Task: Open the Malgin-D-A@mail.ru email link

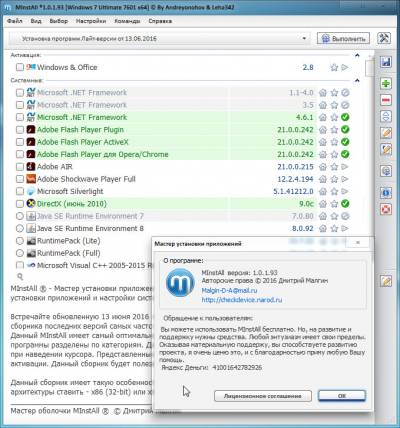Action: click(x=229, y=291)
